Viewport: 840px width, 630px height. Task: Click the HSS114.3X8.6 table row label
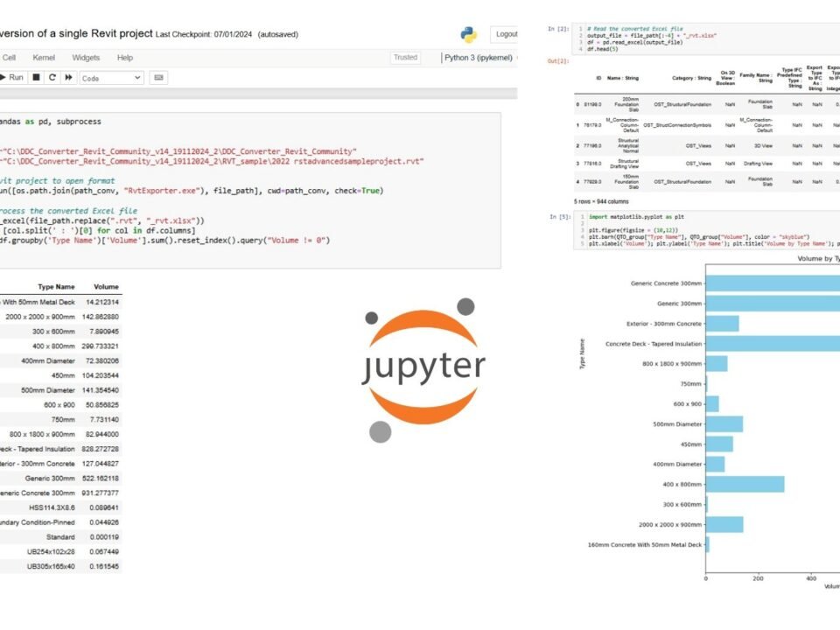coord(52,507)
